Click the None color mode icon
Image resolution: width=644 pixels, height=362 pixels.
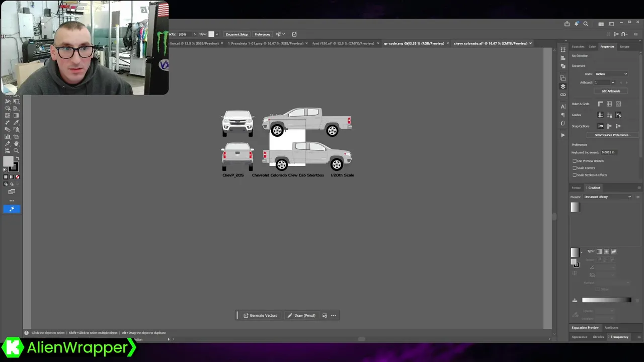click(x=18, y=177)
